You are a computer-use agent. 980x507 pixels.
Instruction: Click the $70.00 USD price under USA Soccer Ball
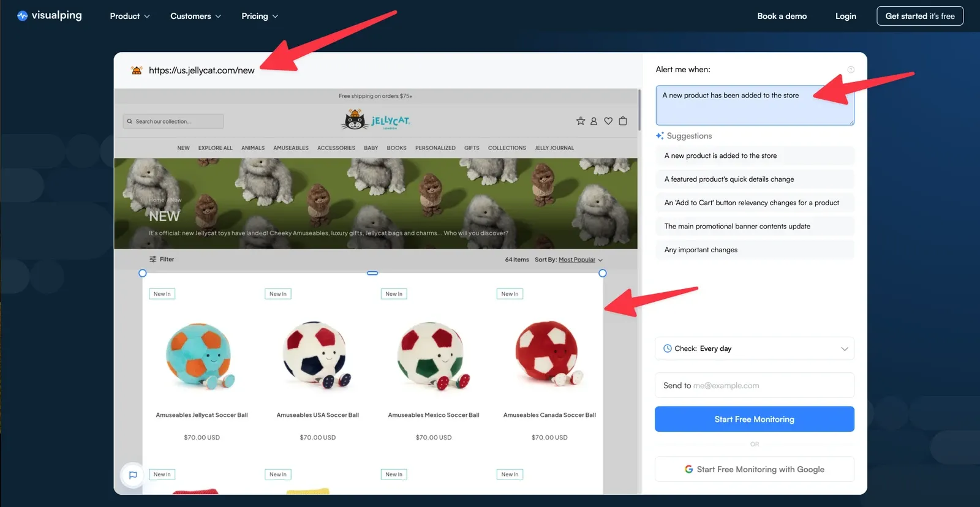click(318, 438)
